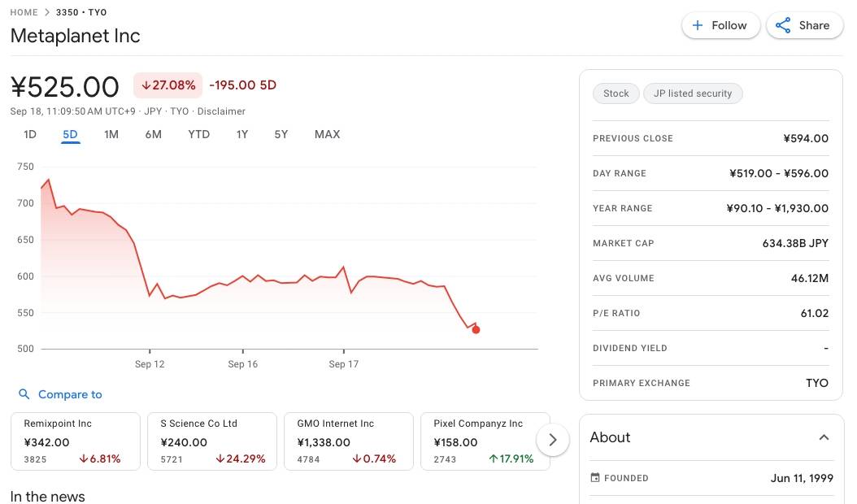Click the Compare to magnifier icon
The width and height of the screenshot is (857, 504).
point(24,394)
